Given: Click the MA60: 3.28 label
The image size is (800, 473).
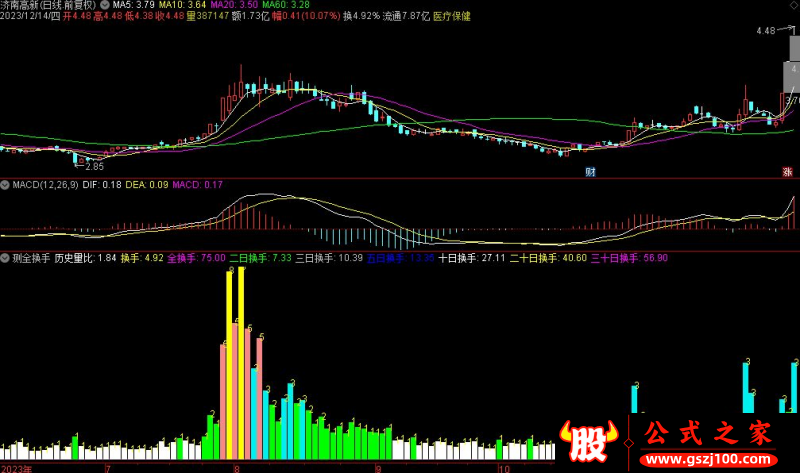Looking at the screenshot, I should [286, 5].
